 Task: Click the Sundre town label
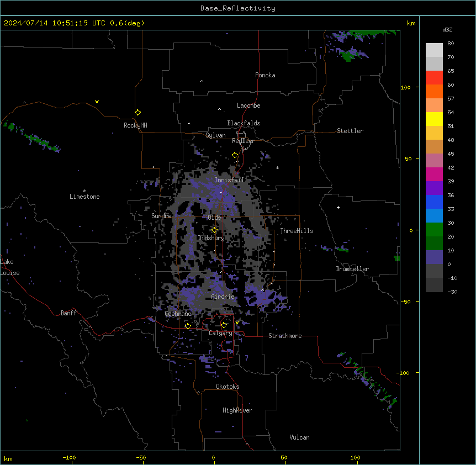[x=161, y=216]
